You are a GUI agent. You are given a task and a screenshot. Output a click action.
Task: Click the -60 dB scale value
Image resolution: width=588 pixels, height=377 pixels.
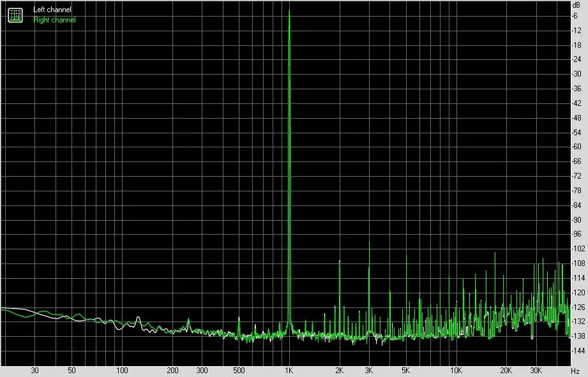[577, 147]
